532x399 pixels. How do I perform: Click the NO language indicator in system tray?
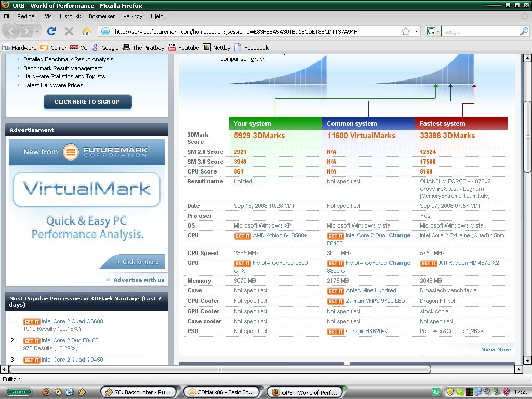pos(435,392)
